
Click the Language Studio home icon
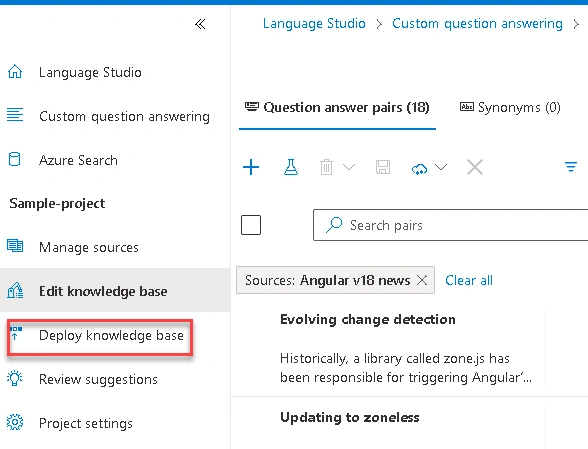15,72
